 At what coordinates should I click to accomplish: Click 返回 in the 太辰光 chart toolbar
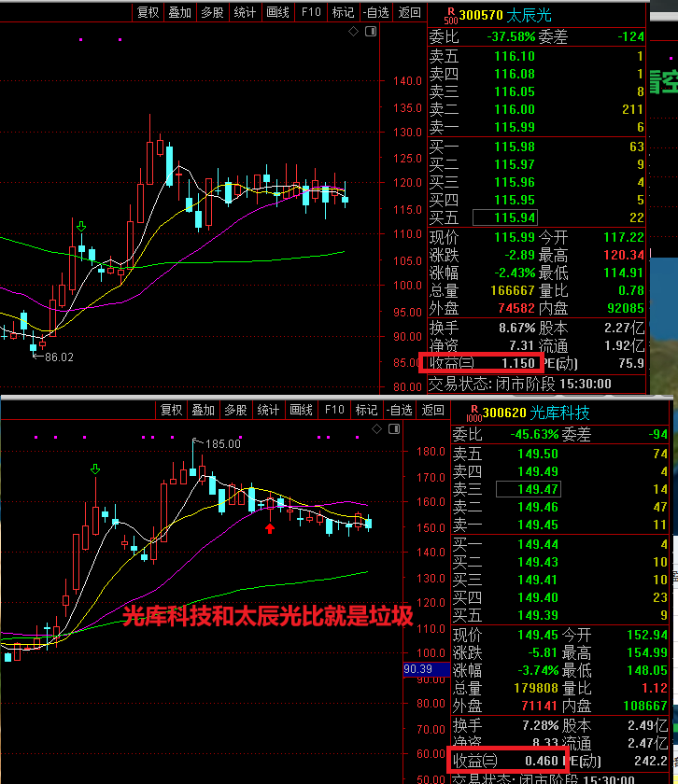pyautogui.click(x=410, y=12)
